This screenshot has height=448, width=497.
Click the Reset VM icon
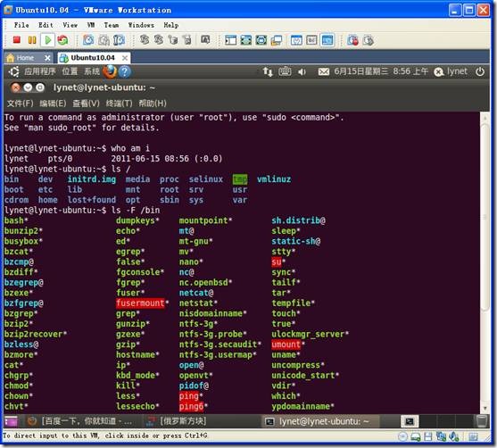pos(62,40)
